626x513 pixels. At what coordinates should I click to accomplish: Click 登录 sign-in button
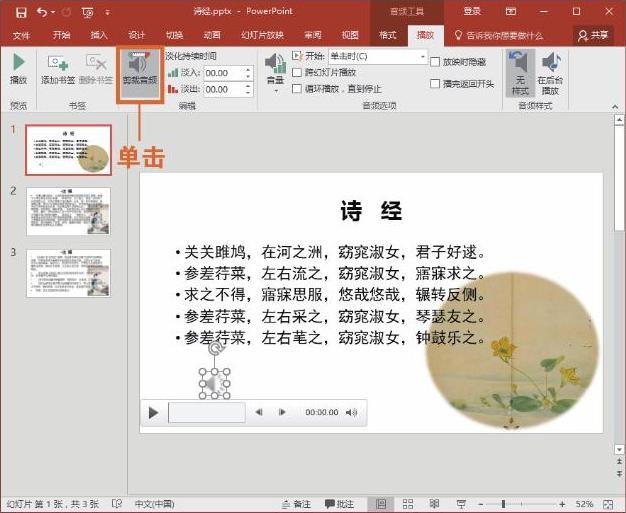click(471, 11)
